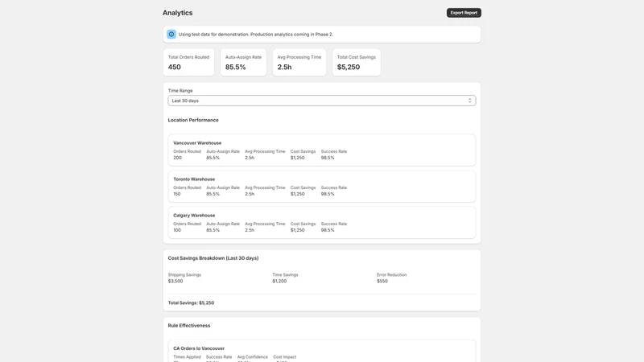Click Calgary's Orders Routed value 100
Image resolution: width=644 pixels, height=362 pixels.
(x=177, y=230)
